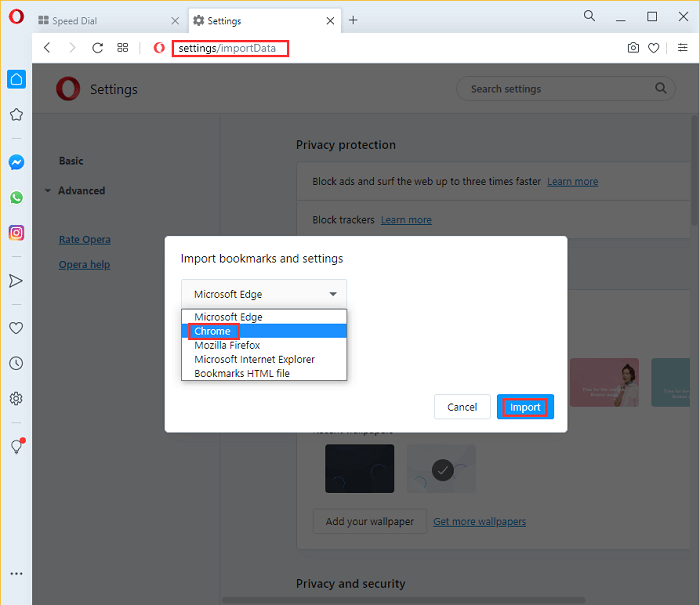Image resolution: width=700 pixels, height=605 pixels.
Task: Select the pink woman wallpaper thumbnail
Action: (x=604, y=382)
